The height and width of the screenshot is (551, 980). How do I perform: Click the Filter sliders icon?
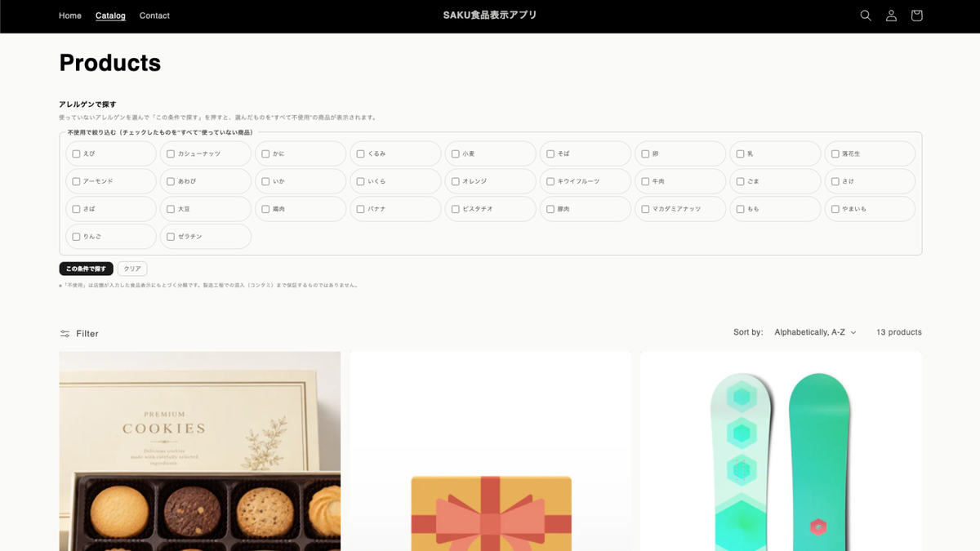click(x=65, y=334)
